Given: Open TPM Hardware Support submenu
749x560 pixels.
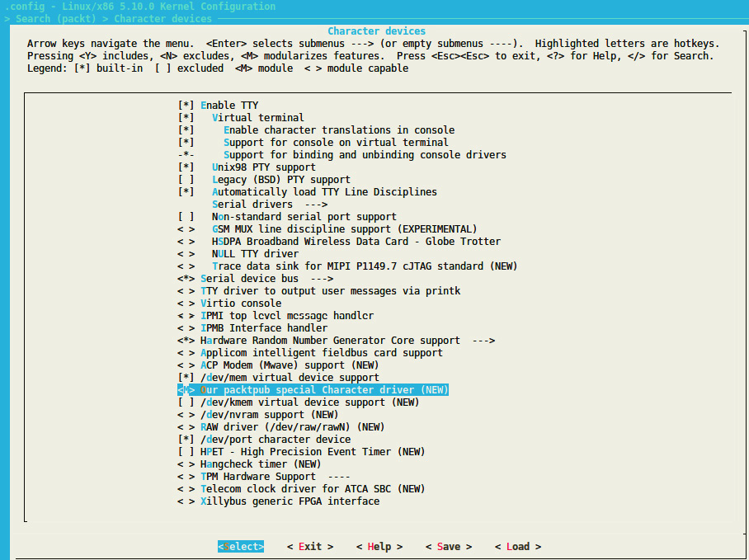Looking at the screenshot, I should click(x=275, y=477).
